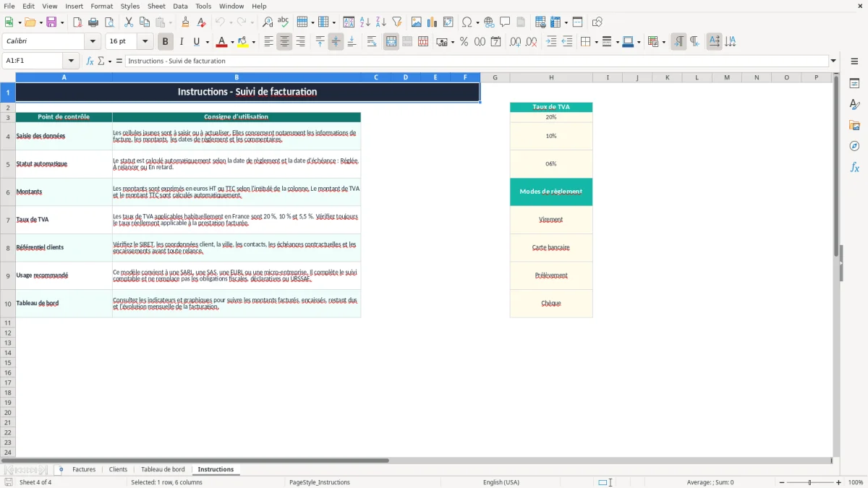Open the Background Color dropdown arrow
This screenshot has width=868, height=488.
(253, 42)
